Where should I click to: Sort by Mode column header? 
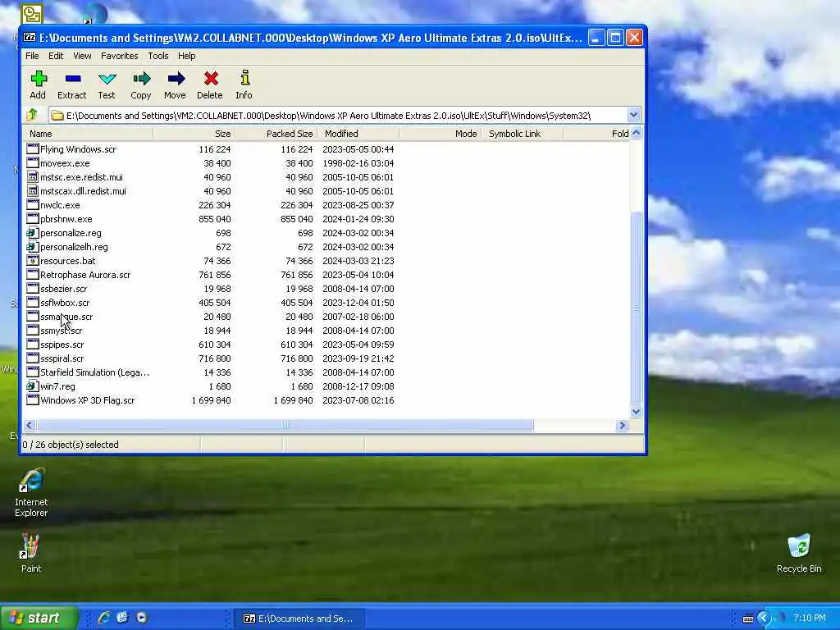tap(440, 134)
